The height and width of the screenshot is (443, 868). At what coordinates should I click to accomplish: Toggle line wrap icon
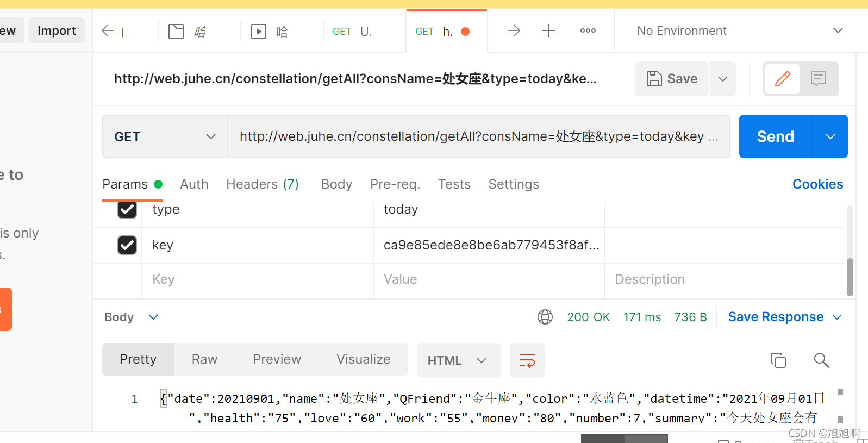[x=527, y=360]
